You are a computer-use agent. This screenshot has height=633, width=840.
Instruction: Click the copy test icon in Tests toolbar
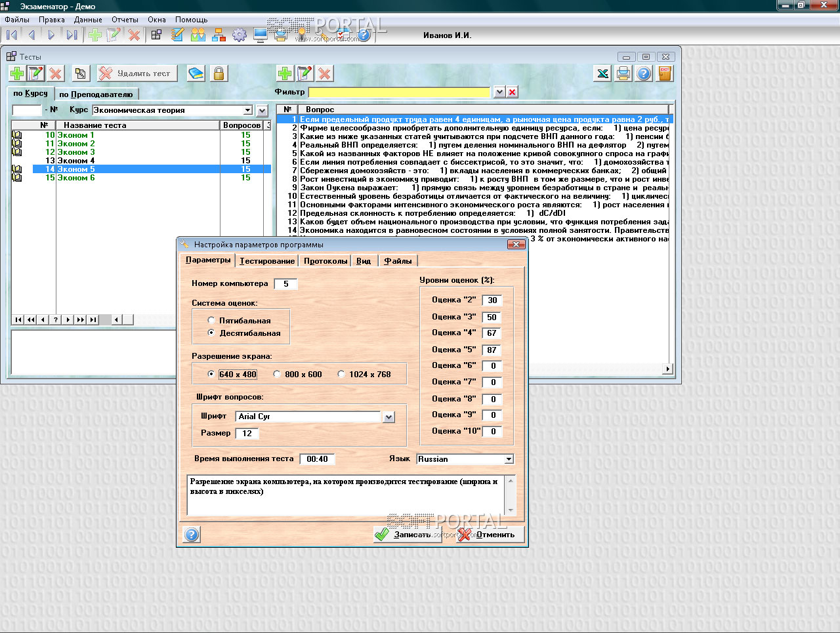[80, 73]
